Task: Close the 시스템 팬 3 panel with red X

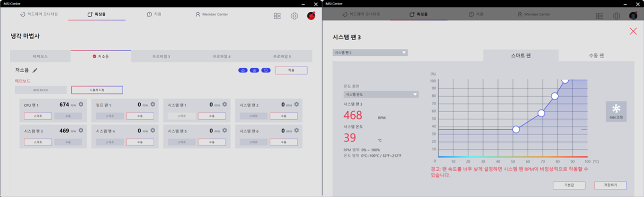Action: pyautogui.click(x=633, y=31)
